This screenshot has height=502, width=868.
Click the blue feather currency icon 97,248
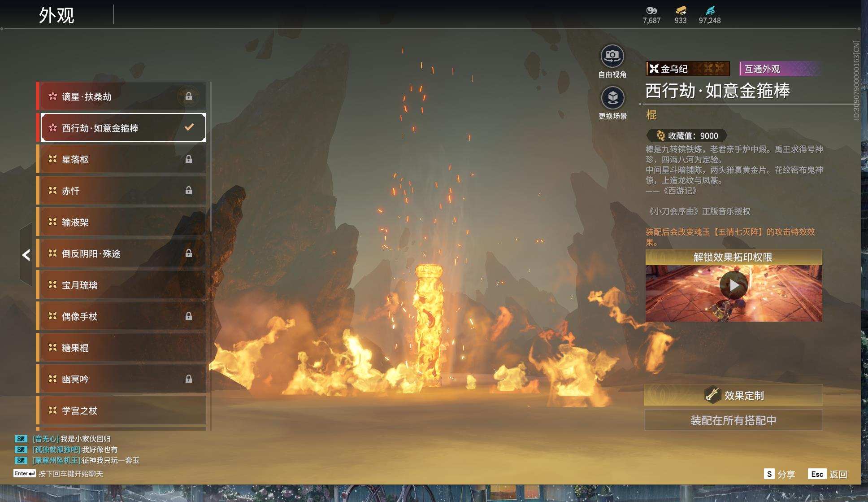tap(710, 10)
